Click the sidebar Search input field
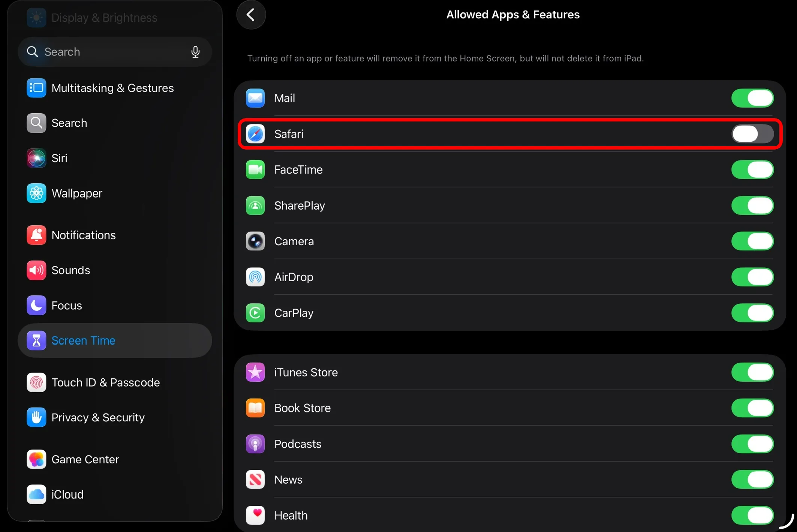The height and width of the screenshot is (532, 797). tap(115, 52)
